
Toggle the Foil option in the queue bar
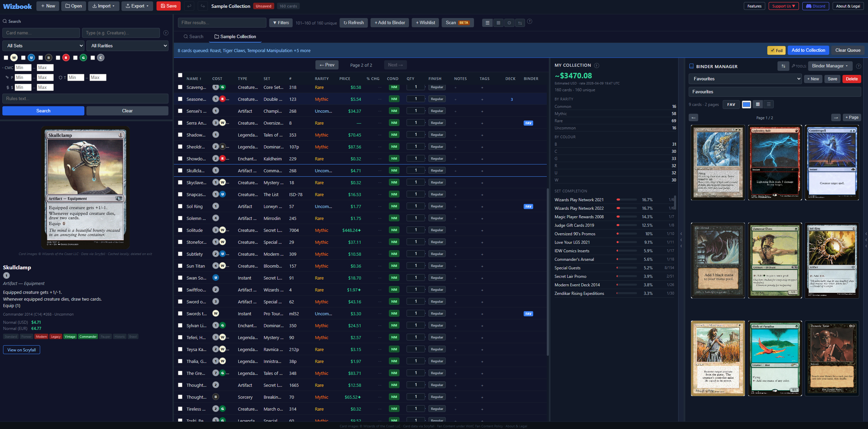click(776, 50)
